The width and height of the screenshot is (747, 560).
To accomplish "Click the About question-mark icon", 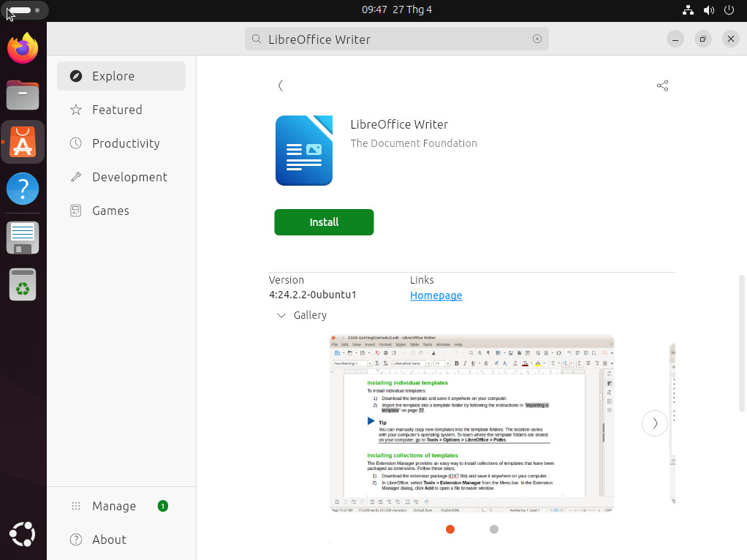I will [76, 540].
